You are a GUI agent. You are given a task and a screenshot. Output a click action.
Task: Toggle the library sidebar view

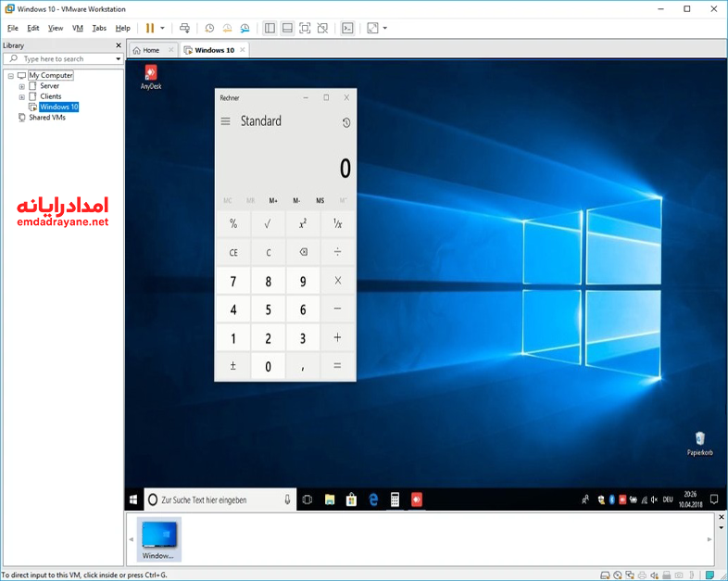click(270, 29)
